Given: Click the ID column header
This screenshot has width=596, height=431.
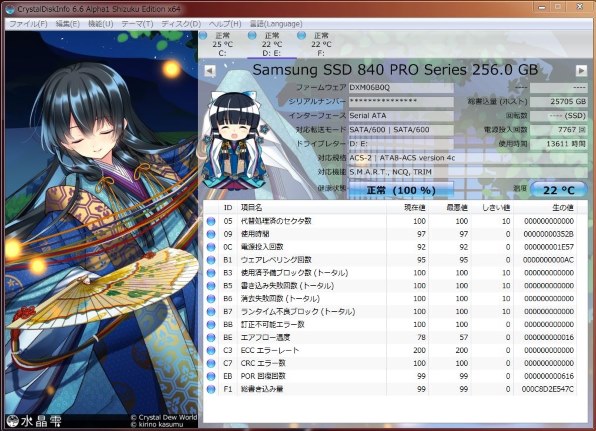Looking at the screenshot, I should click(228, 208).
